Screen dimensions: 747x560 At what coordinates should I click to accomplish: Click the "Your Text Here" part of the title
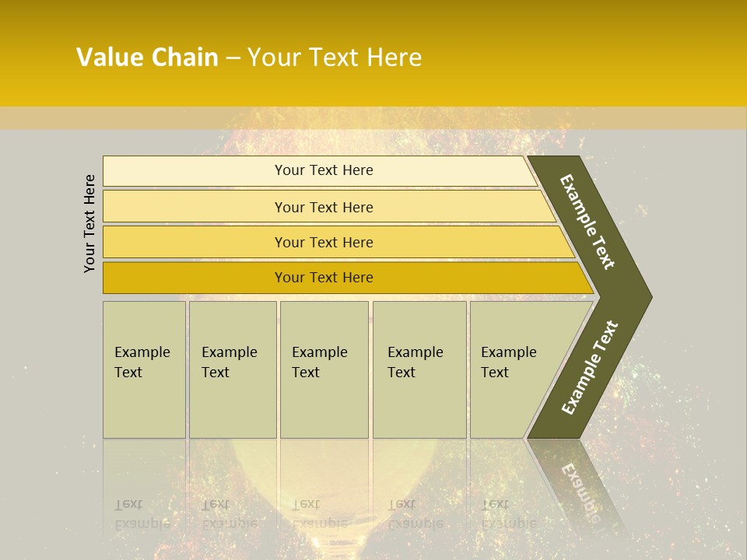tap(335, 58)
